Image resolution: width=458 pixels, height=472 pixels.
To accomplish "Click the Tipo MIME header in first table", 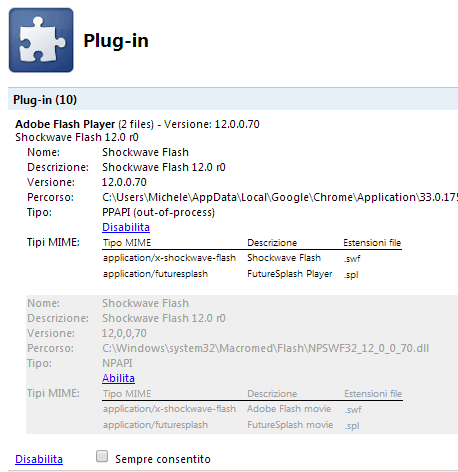I will (127, 243).
